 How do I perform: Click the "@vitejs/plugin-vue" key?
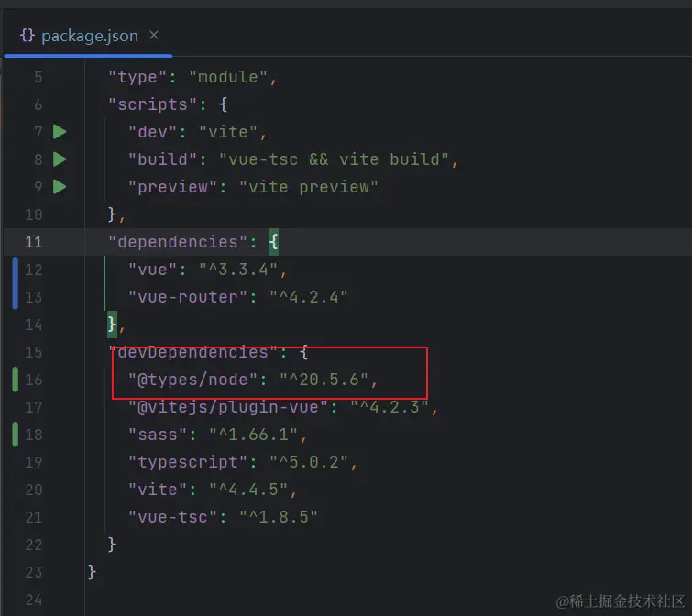click(228, 407)
